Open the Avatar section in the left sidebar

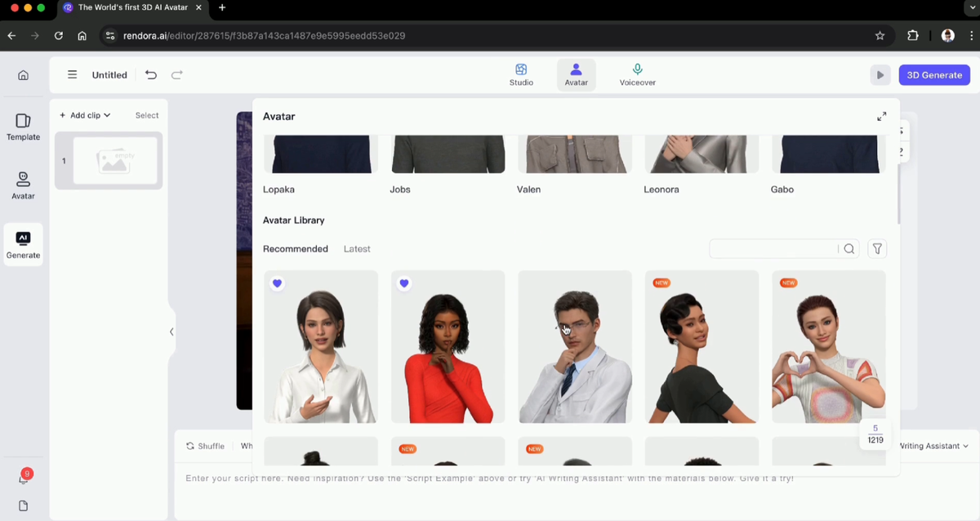tap(23, 185)
